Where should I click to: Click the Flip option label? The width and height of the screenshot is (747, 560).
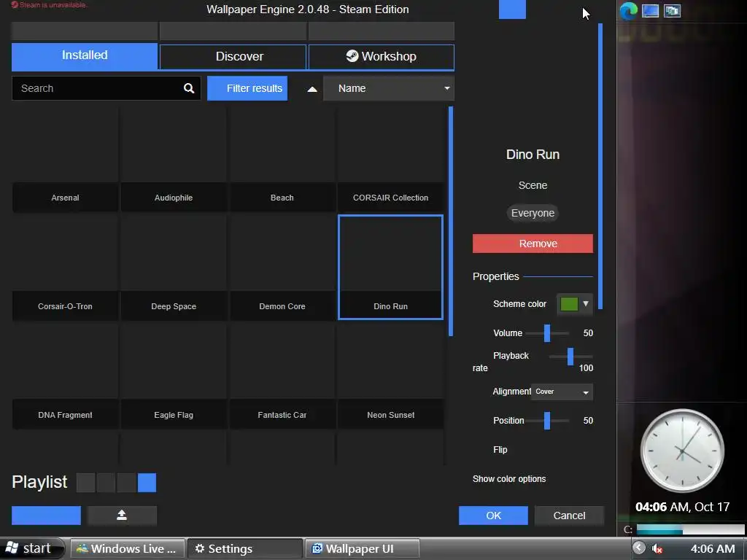tap(500, 449)
